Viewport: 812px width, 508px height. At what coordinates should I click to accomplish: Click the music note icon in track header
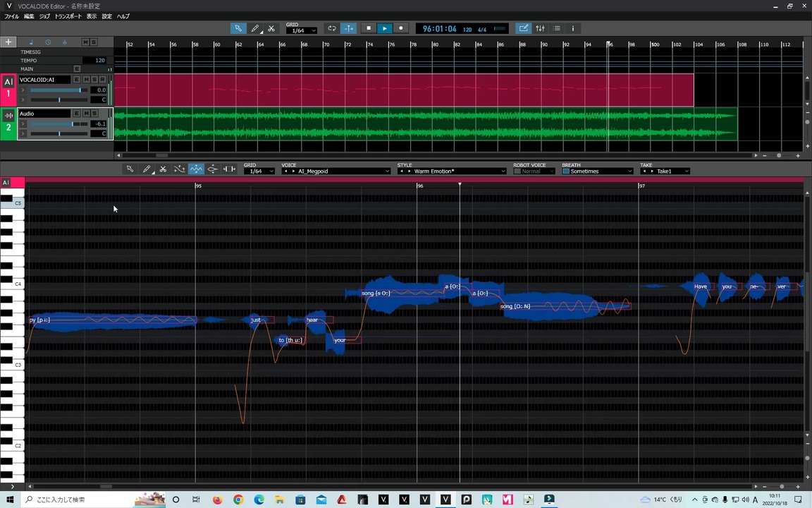(x=31, y=42)
